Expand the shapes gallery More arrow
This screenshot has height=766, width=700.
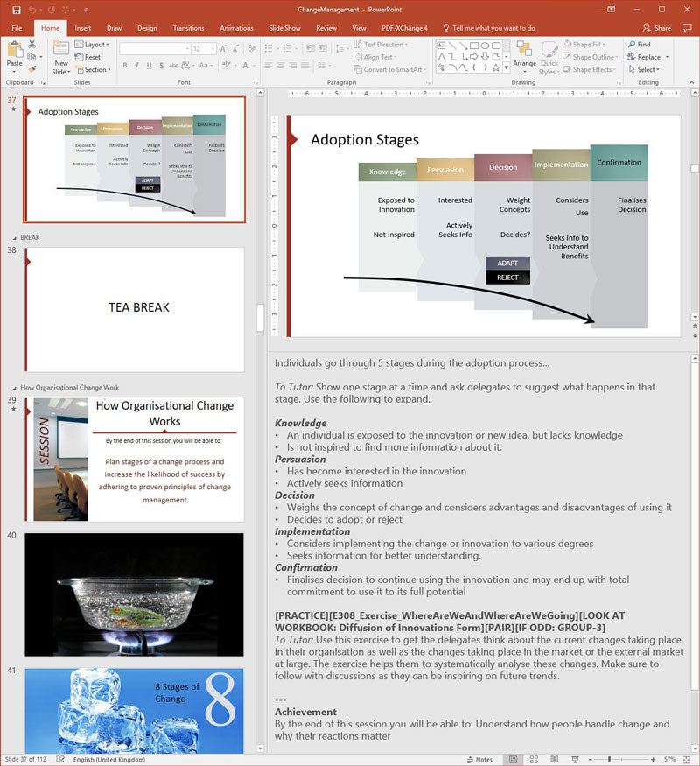[507, 68]
